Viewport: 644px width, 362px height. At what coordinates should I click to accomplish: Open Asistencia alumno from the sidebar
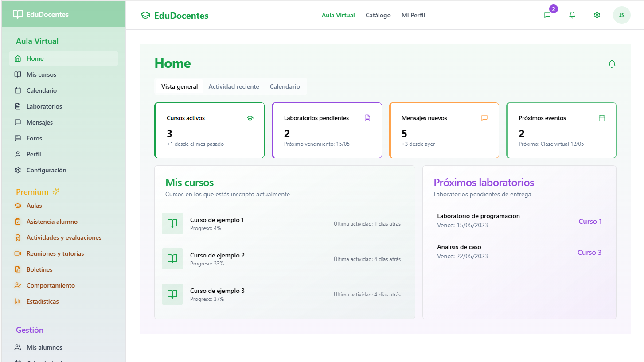(52, 221)
